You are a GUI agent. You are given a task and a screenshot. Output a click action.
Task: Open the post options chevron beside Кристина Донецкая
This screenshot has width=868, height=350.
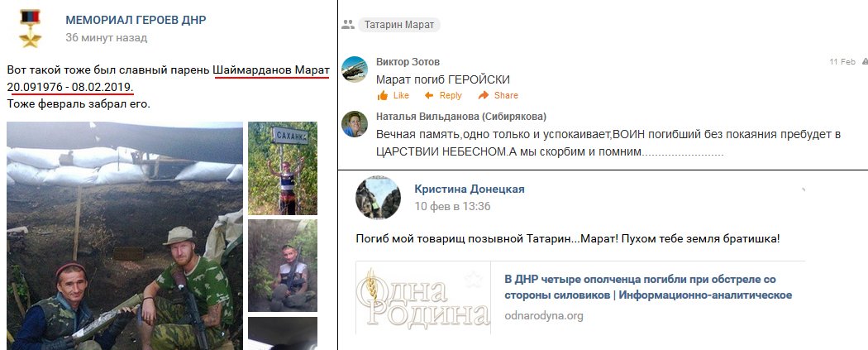[x=804, y=190]
